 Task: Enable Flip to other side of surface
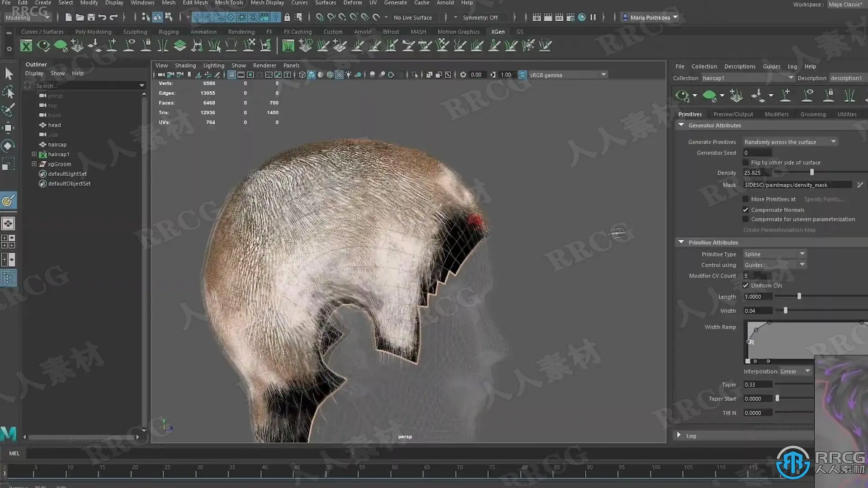pos(746,163)
